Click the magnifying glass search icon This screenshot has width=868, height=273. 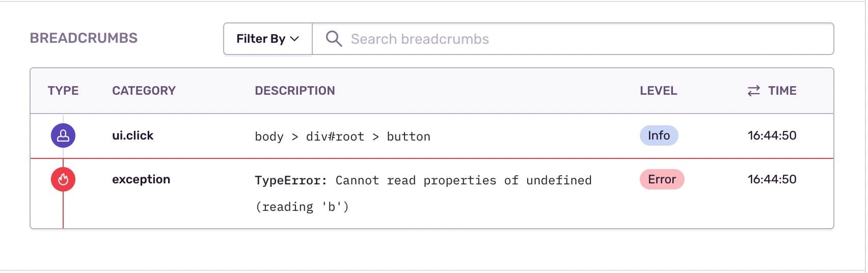click(334, 39)
